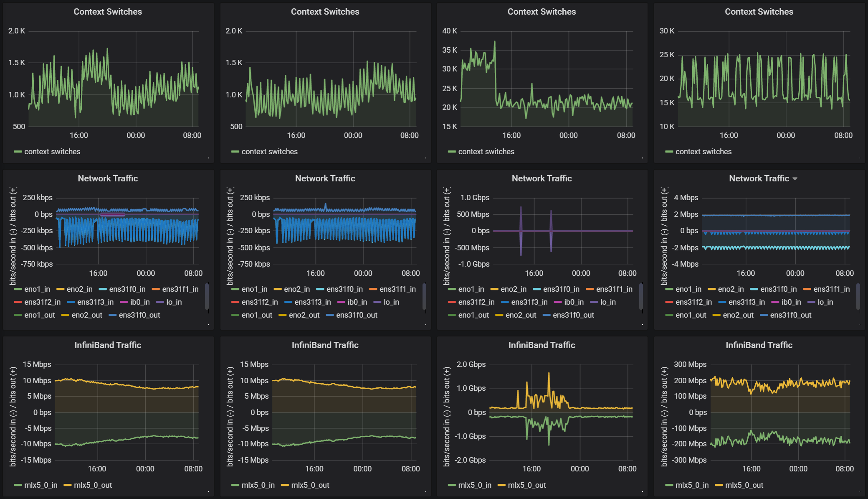868x499 pixels.
Task: Toggle mlx5_0_out label in the 300 Mbps InfiniBand legend
Action: coord(744,485)
